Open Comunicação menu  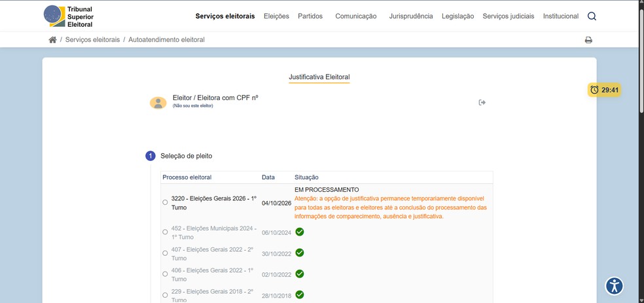pyautogui.click(x=355, y=16)
